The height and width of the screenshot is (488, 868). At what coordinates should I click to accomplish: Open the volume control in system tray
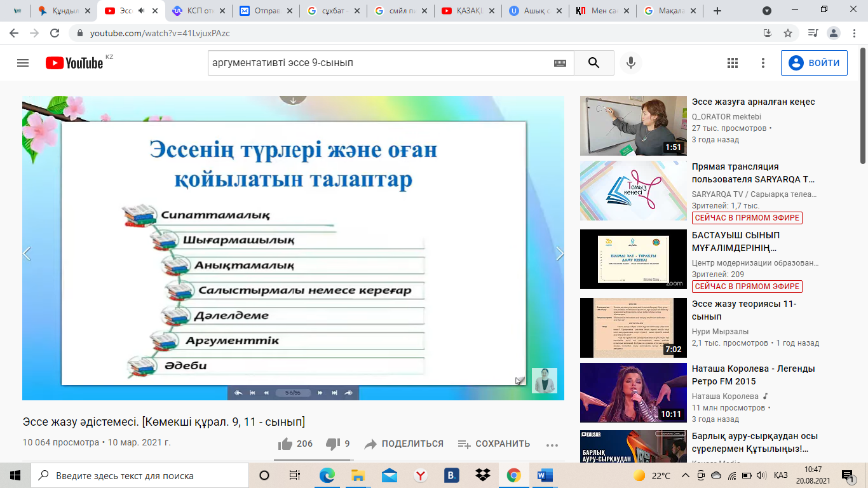pyautogui.click(x=762, y=475)
